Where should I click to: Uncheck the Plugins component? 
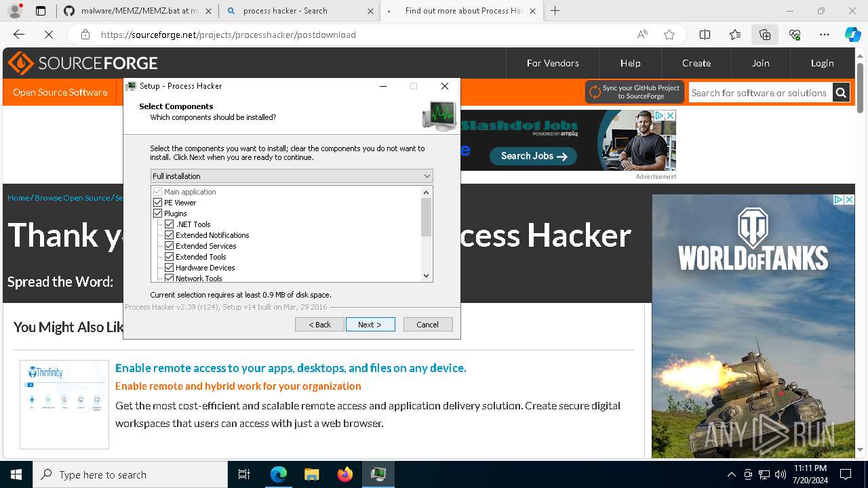tap(158, 213)
